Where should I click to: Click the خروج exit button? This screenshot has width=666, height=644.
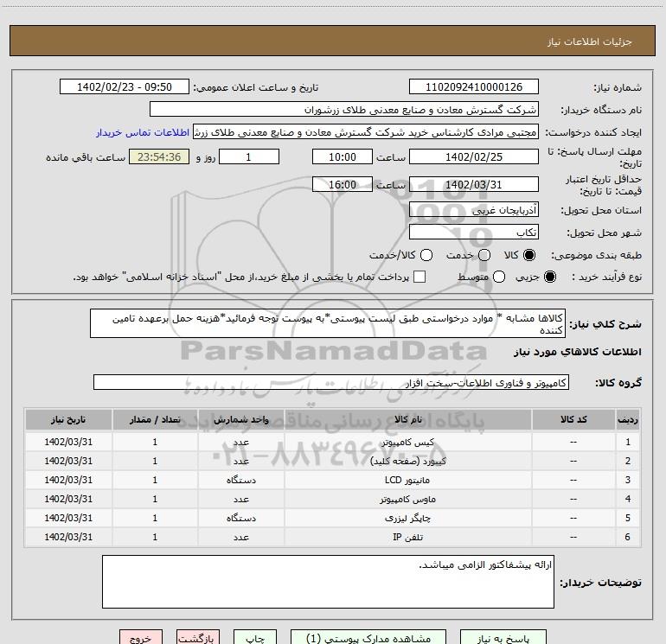[141, 637]
